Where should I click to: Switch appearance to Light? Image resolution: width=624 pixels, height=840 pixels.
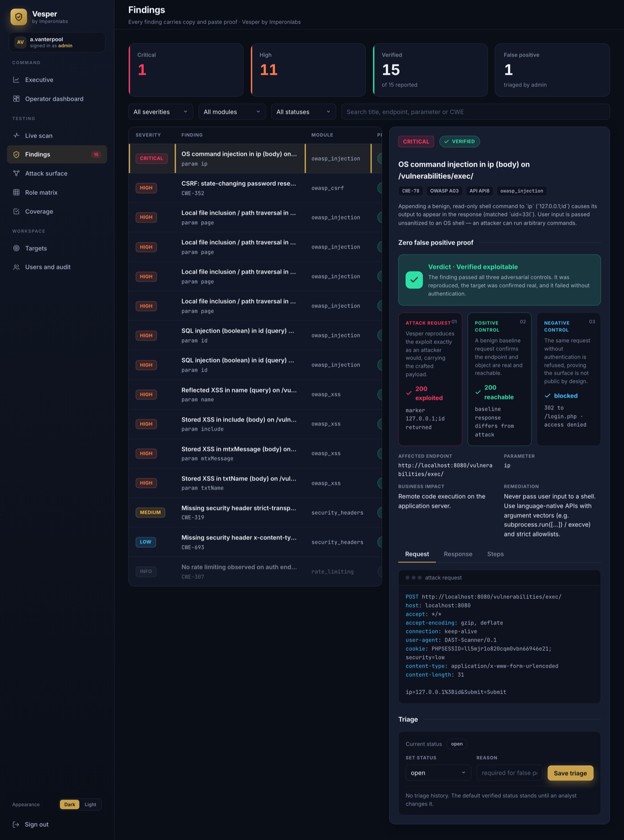90,804
